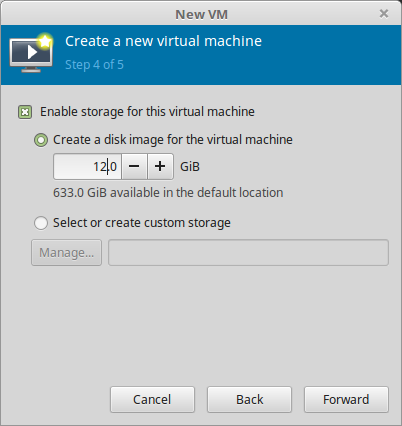
Task: Cancel the VM creation wizard
Action: pyautogui.click(x=152, y=399)
